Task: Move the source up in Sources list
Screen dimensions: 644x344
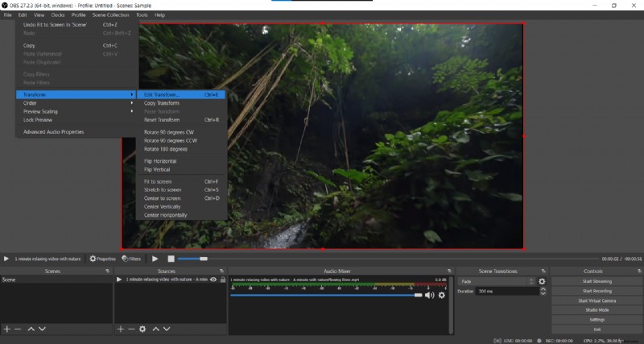Action: click(156, 329)
